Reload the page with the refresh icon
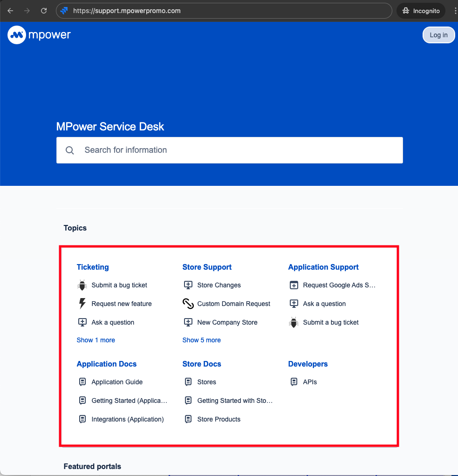The height and width of the screenshot is (476, 458). coord(44,11)
